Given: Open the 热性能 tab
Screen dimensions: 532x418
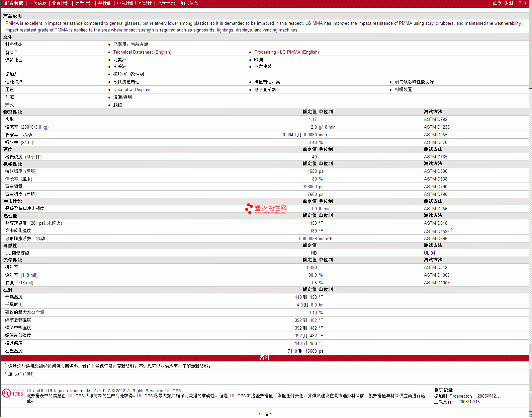Looking at the screenshot, I should pos(105,3).
